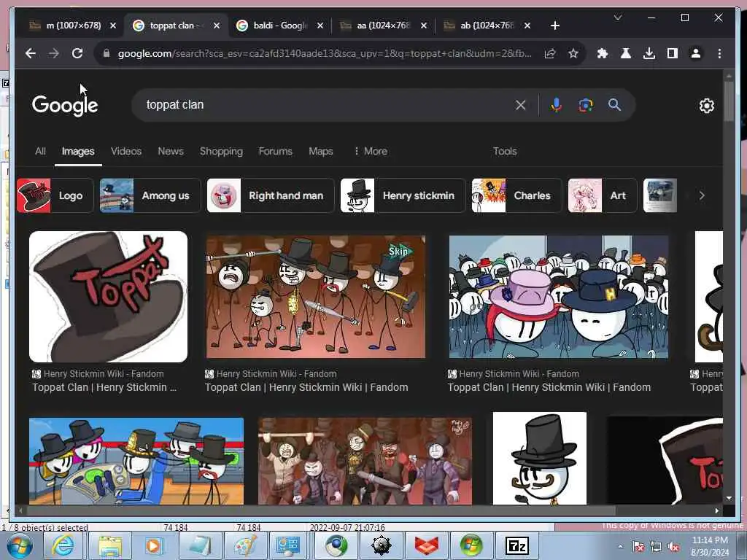Open the Tools options
This screenshot has height=560, width=747.
pos(505,151)
